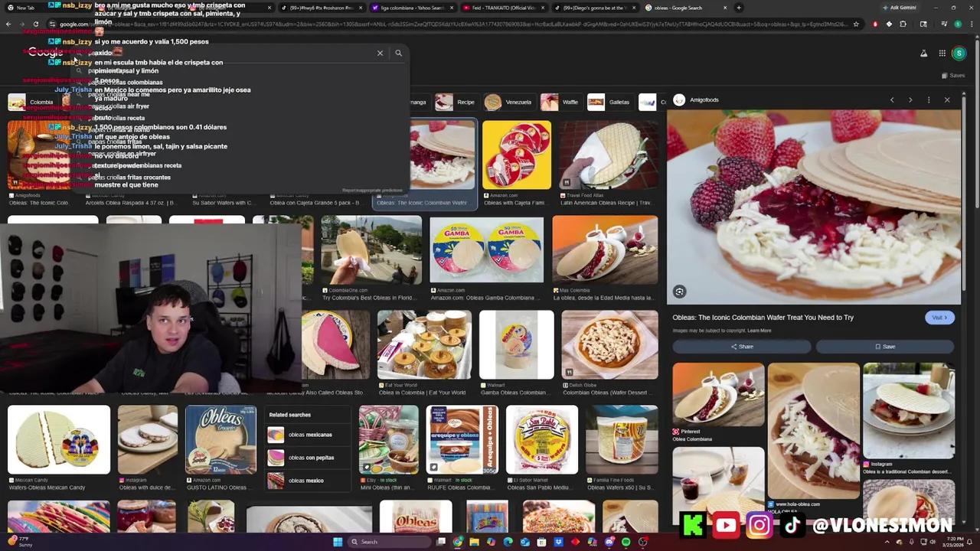This screenshot has width=980, height=551.
Task: Open 'Wafers-Obleas Mexican Candy' result thumbnail
Action: [59, 440]
